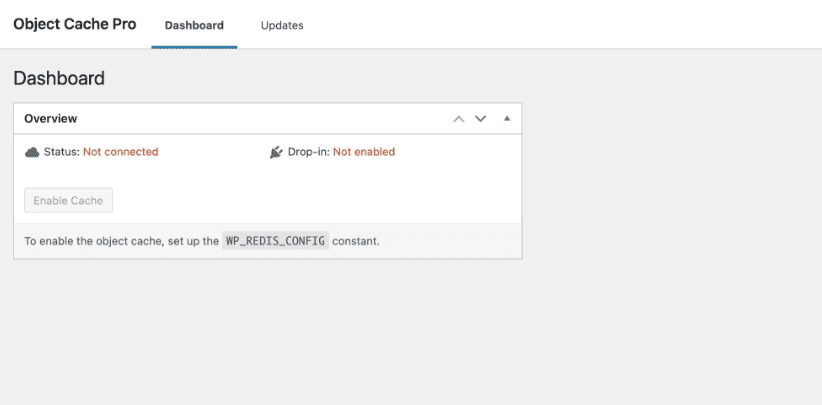Click the red Not connected status
The height and width of the screenshot is (405, 822).
click(x=120, y=152)
